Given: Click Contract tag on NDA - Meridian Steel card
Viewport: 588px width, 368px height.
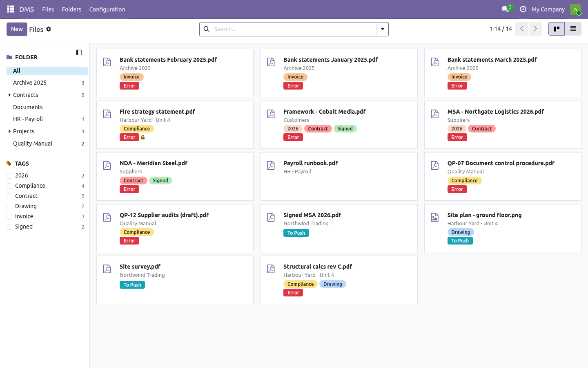Looking at the screenshot, I should tap(134, 181).
